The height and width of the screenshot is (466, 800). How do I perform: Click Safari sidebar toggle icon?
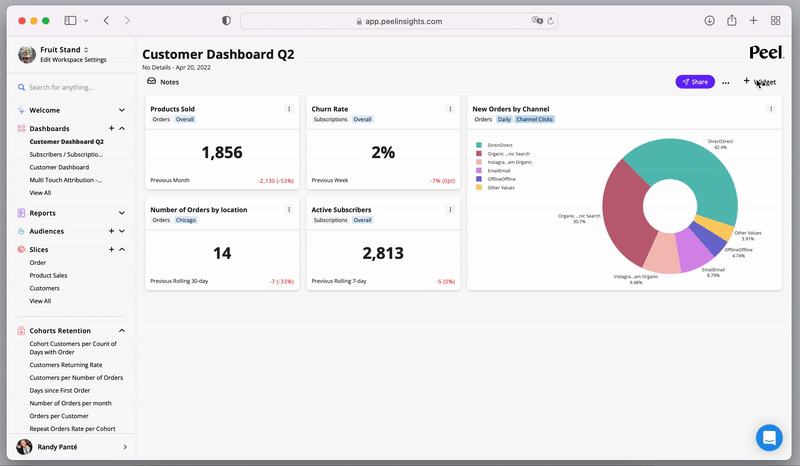tap(70, 20)
